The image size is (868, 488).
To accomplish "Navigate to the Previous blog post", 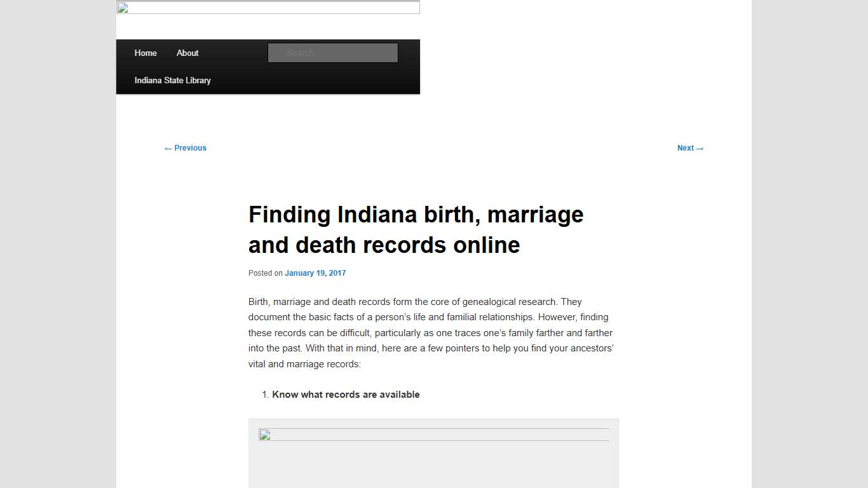I will pos(185,147).
